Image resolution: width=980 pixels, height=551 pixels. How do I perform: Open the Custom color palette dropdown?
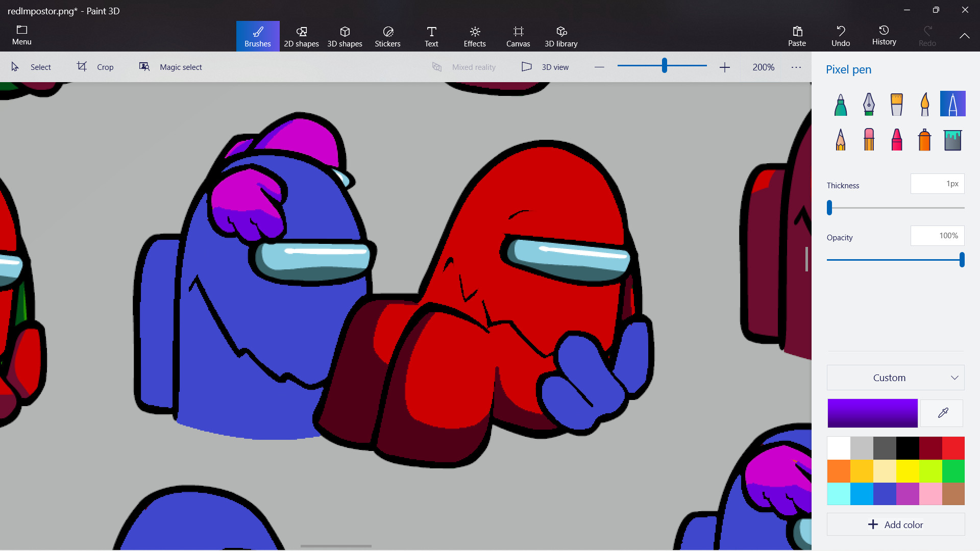(x=895, y=378)
